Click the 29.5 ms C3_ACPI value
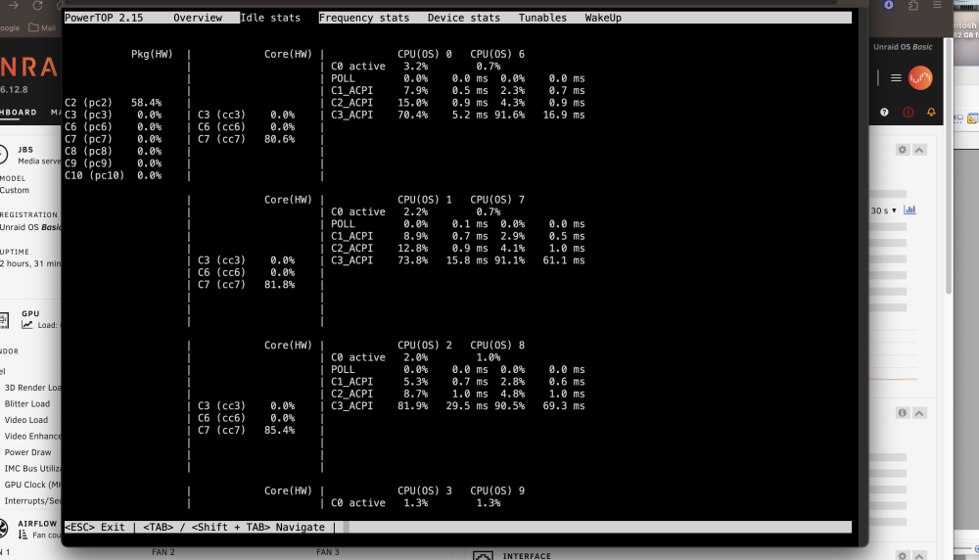Viewport: 979px width, 560px height. coord(467,405)
